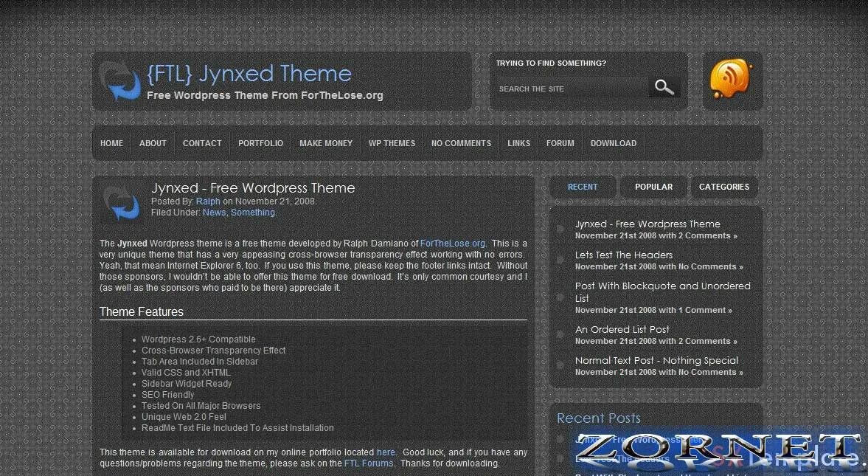Screen dimensions: 868x476
Task: Open the Home menu item
Action: [112, 143]
